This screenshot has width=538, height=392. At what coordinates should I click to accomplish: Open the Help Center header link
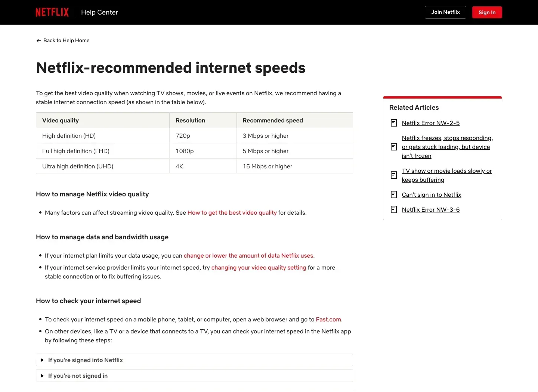click(99, 12)
